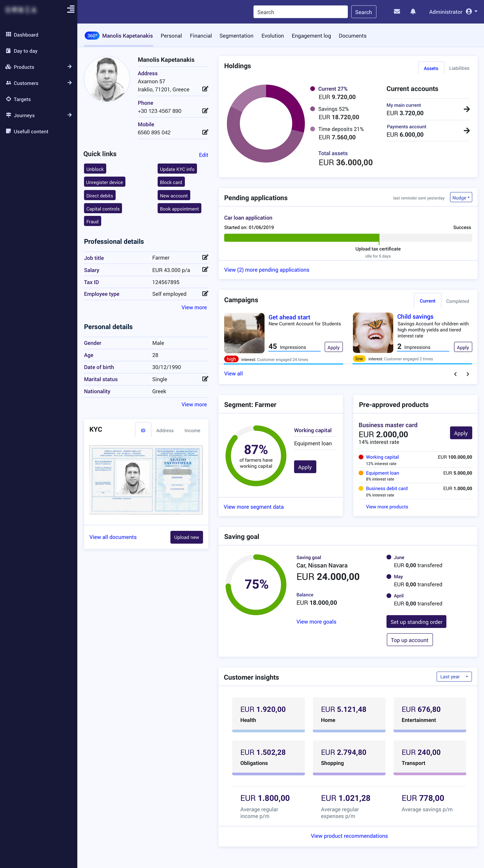This screenshot has width=484, height=868.
Task: Open the Engagement log tab
Action: (311, 36)
